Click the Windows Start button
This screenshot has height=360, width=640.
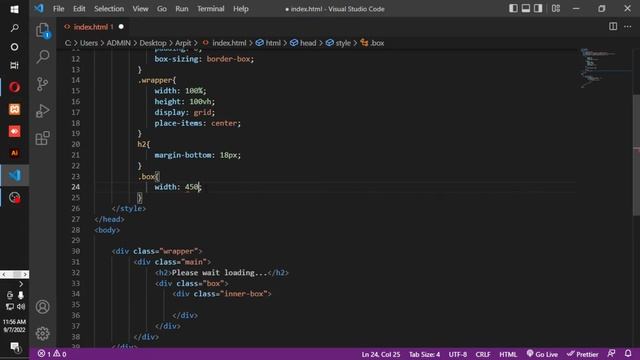click(x=14, y=9)
